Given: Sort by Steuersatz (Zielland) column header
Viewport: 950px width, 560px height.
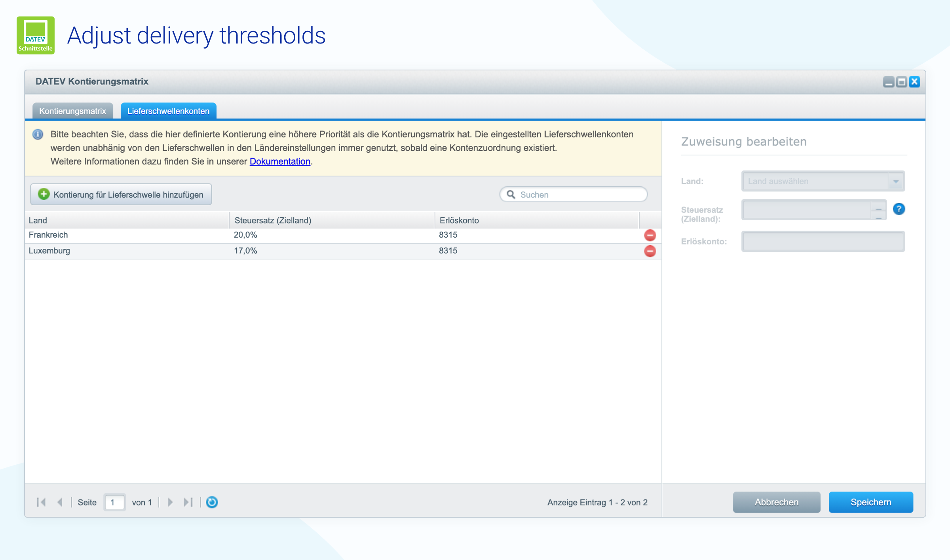Looking at the screenshot, I should [x=332, y=220].
